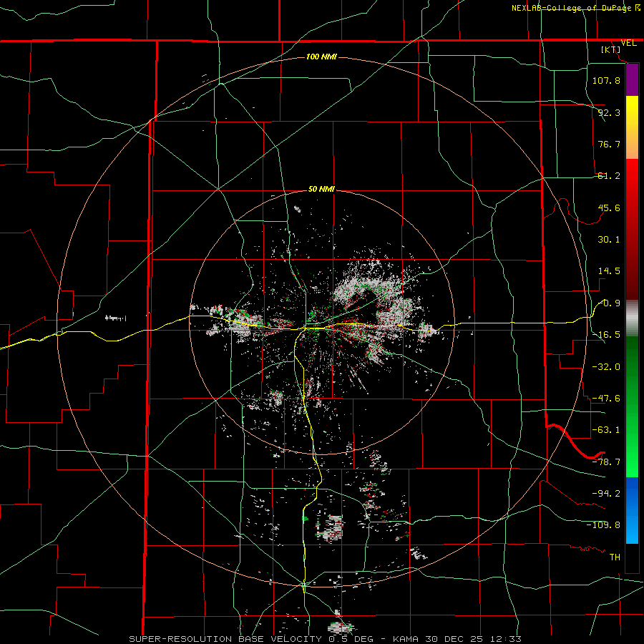Pick the purple segment of the velocity color bar
This screenshot has height=644, width=644.
pos(632,79)
